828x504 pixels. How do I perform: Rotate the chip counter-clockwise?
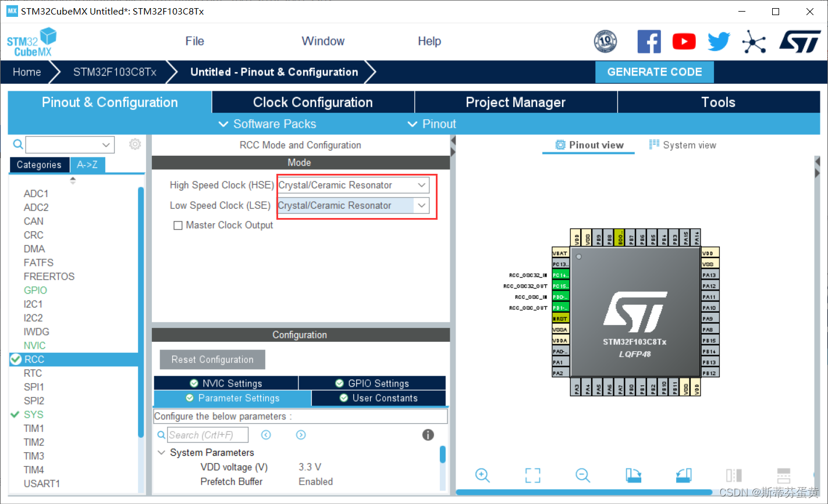(684, 475)
